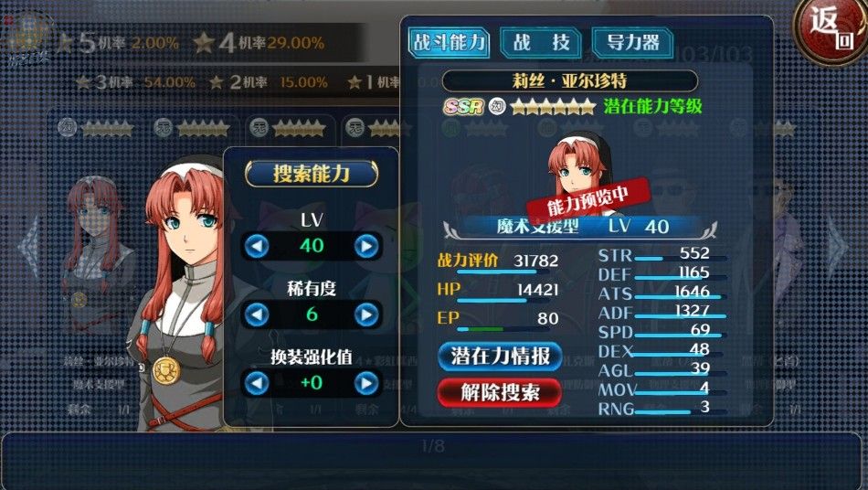Go to the previous character with the left carousel arrow
The image size is (868, 490).
pyautogui.click(x=27, y=247)
